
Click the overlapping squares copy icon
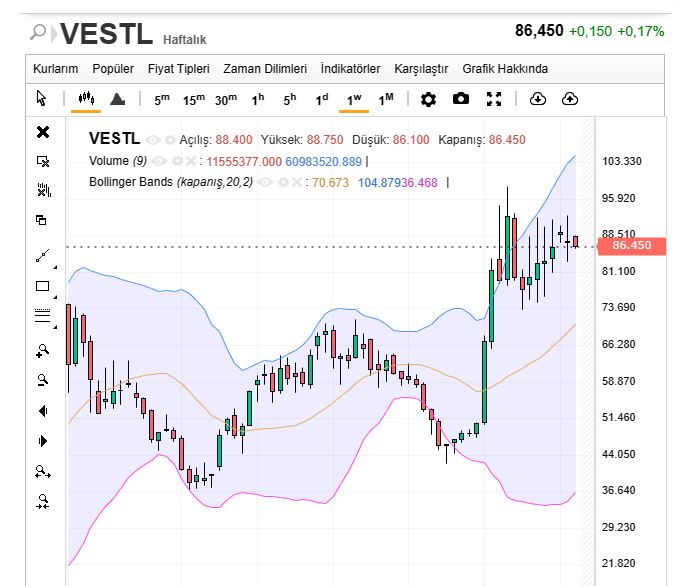pyautogui.click(x=41, y=220)
